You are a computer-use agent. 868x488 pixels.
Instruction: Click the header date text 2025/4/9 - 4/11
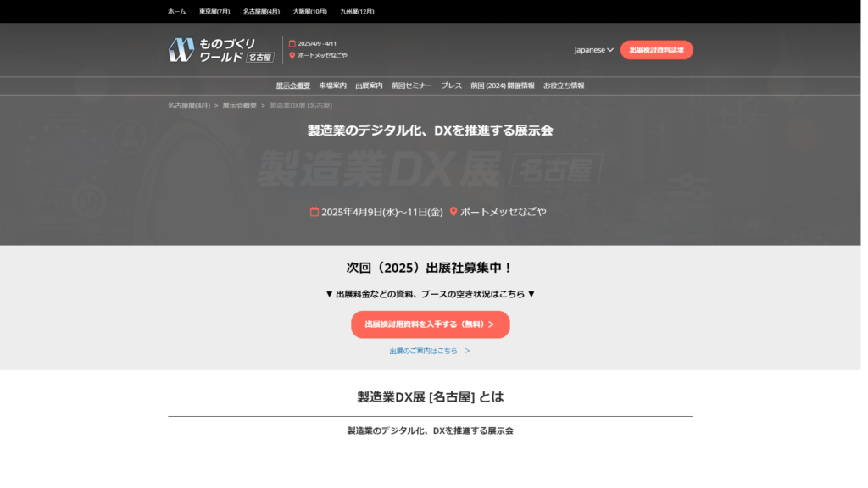317,44
